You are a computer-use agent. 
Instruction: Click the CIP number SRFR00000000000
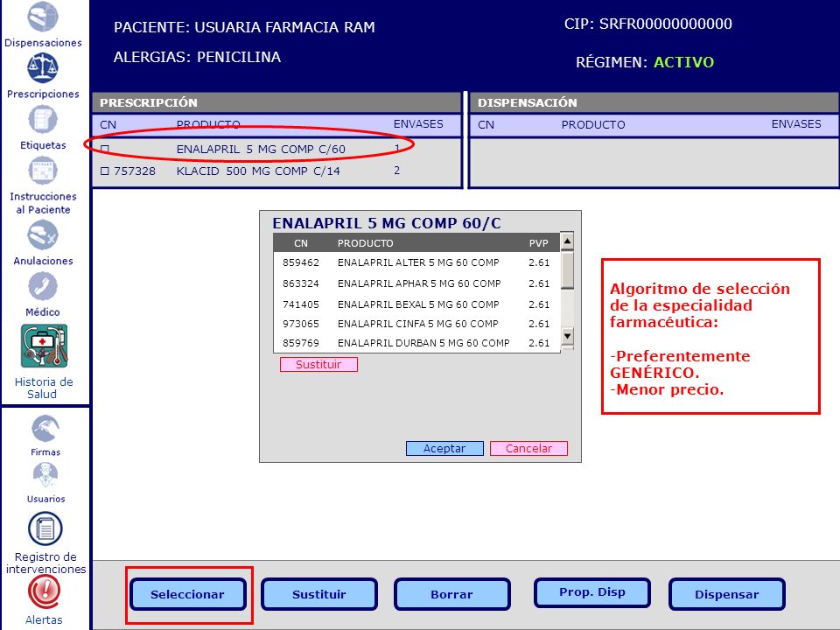tap(666, 24)
